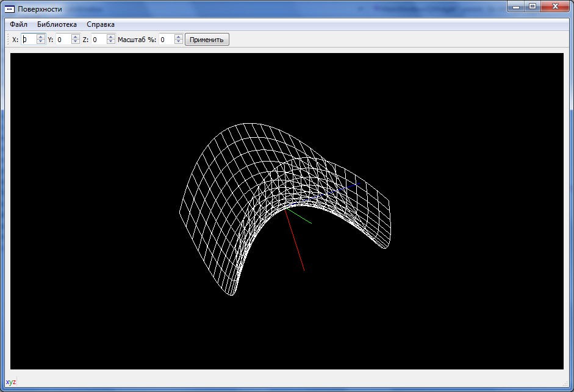Increase X value with up arrow
Viewport: 574px width, 392px height.
point(41,37)
